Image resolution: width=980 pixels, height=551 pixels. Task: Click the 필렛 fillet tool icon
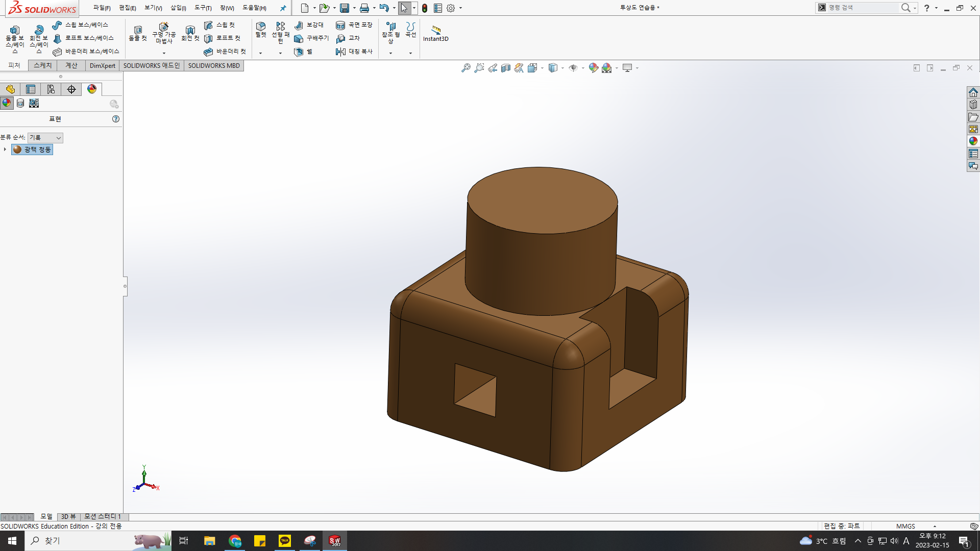point(261,27)
